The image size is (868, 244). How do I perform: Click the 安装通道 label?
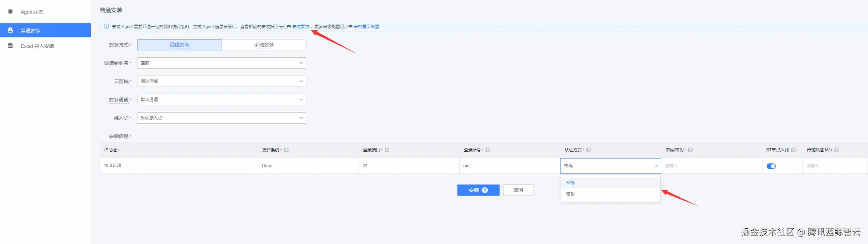click(119, 100)
